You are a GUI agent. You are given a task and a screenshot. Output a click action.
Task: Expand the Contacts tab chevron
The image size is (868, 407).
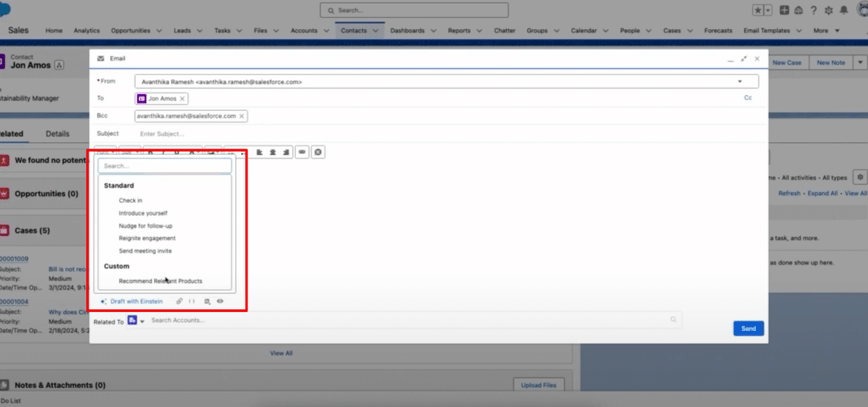tap(375, 31)
